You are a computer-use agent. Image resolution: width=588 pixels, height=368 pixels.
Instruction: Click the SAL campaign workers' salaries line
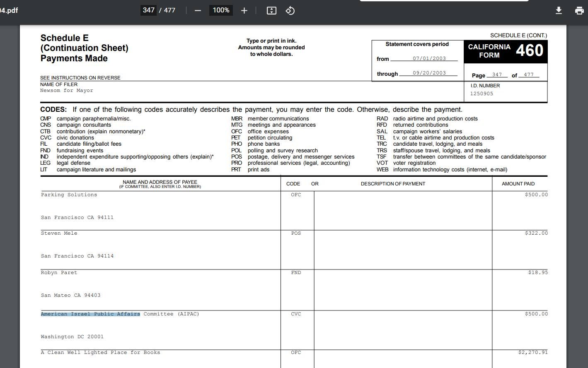pos(419,132)
